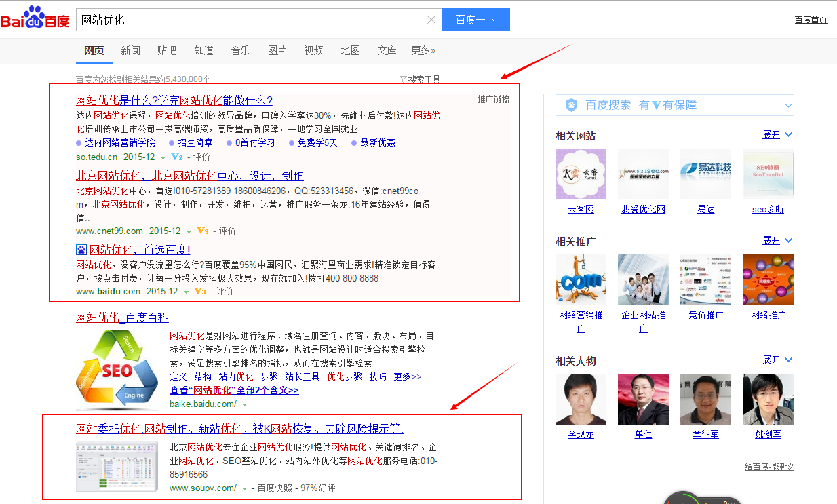Click the 招生简章 sublink
This screenshot has width=837, height=504.
[195, 142]
